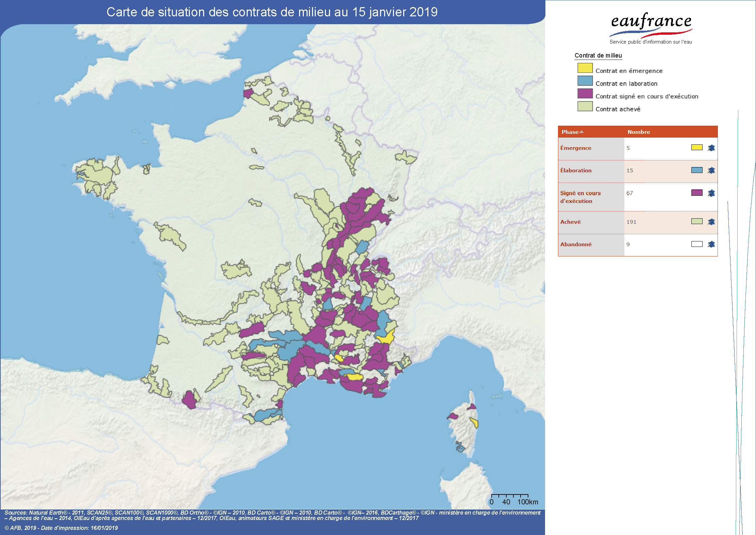Zoom map to Abandonné contracts icon
Viewport: 756px width, 535px height.
coord(711,244)
